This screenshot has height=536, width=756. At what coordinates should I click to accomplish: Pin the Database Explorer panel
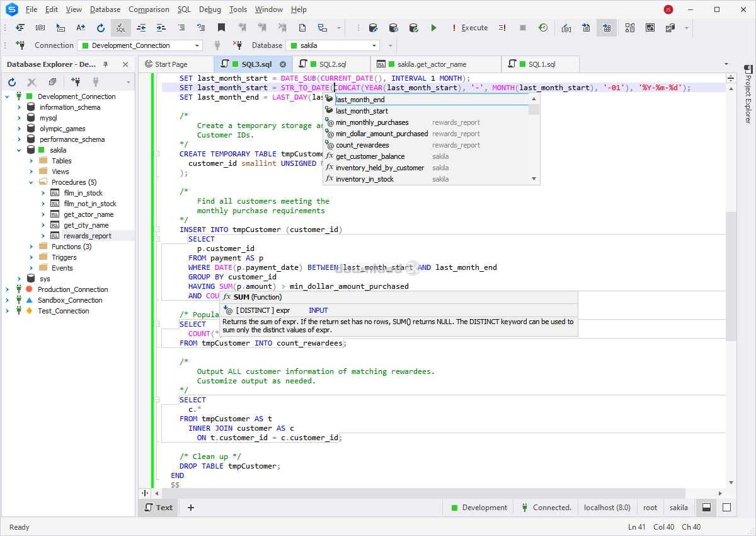105,64
